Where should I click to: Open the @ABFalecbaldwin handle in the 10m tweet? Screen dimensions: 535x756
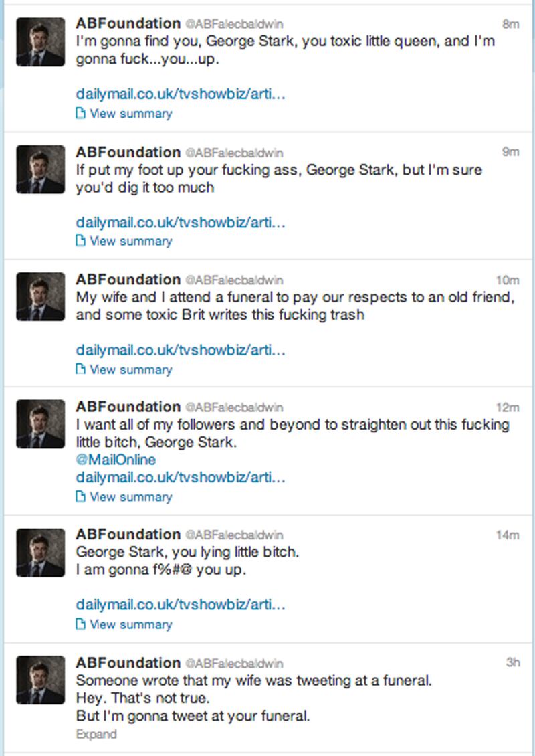tap(234, 280)
